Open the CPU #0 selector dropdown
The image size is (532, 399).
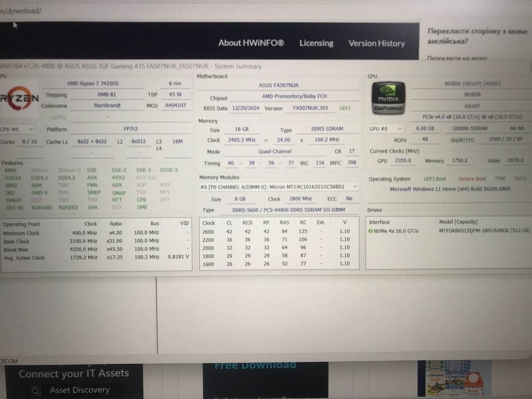(18, 129)
